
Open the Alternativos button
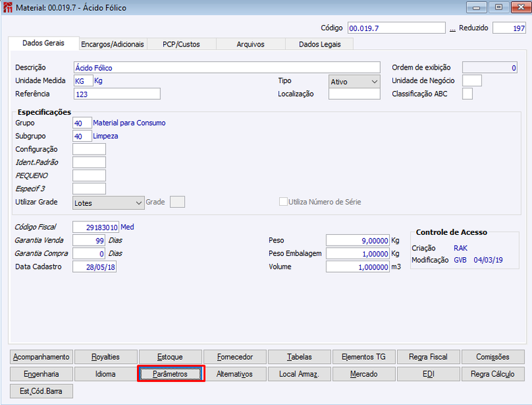[235, 374]
